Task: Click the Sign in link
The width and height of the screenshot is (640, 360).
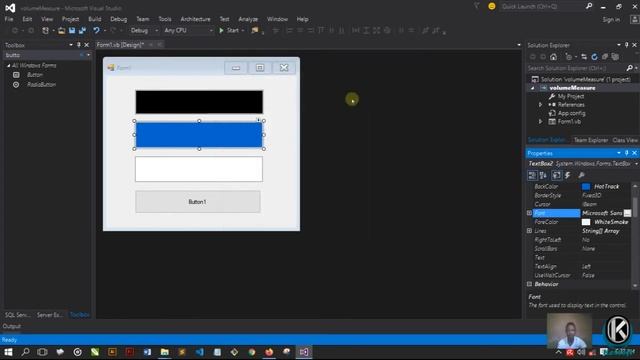Action: [611, 20]
